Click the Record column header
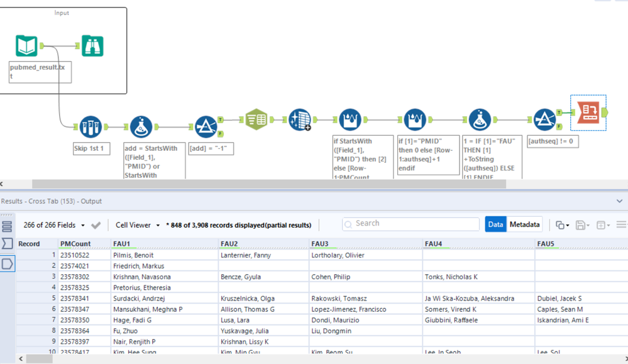The height and width of the screenshot is (364, 628). pos(37,244)
